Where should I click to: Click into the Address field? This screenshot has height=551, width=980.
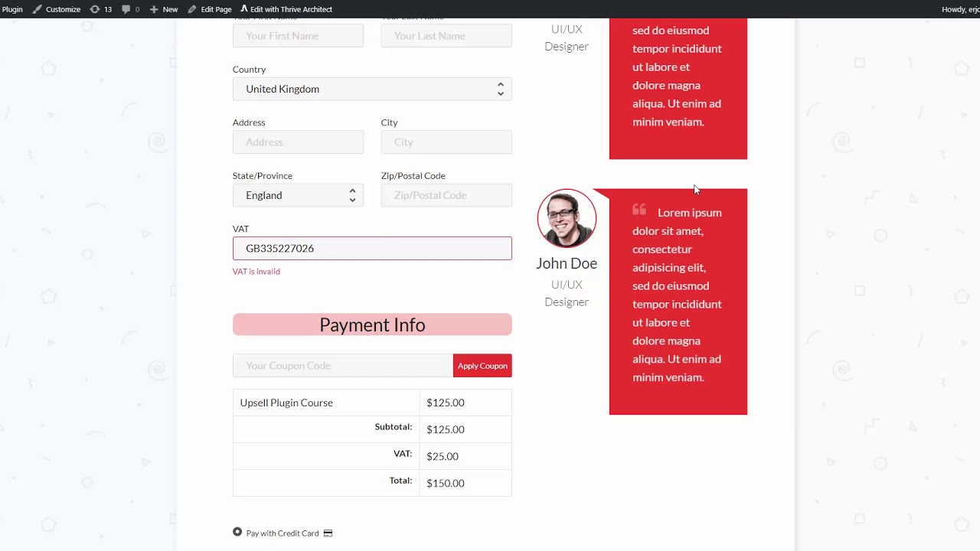coord(298,142)
